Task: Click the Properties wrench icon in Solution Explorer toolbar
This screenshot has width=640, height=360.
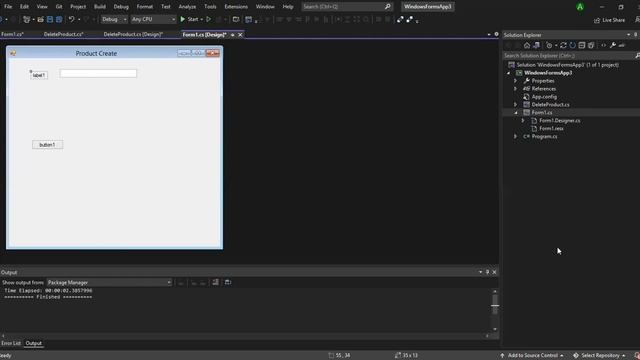Action: coord(613,45)
